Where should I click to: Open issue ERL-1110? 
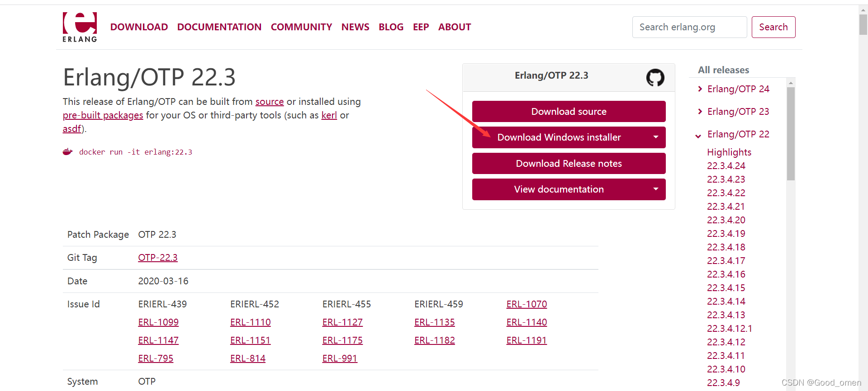click(250, 322)
